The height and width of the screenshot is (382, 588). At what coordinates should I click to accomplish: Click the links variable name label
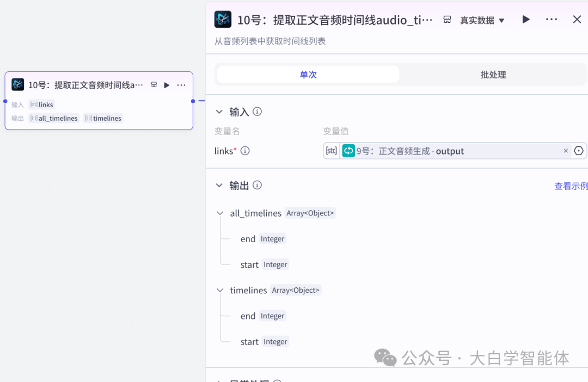(x=224, y=151)
